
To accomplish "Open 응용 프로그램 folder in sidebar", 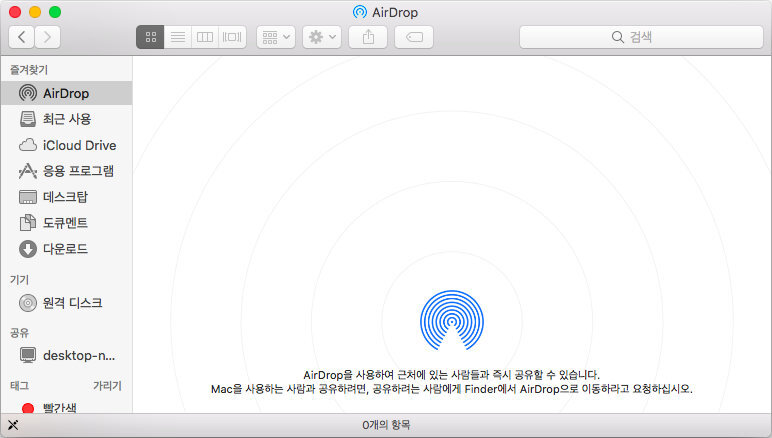I will tap(66, 171).
